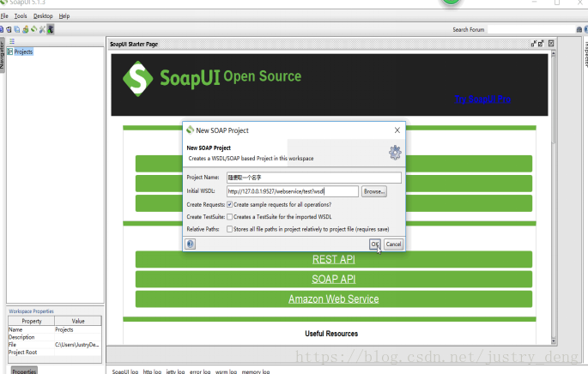Screen dimensions: 588x374
Task: Open the Help menu
Action: (64, 16)
